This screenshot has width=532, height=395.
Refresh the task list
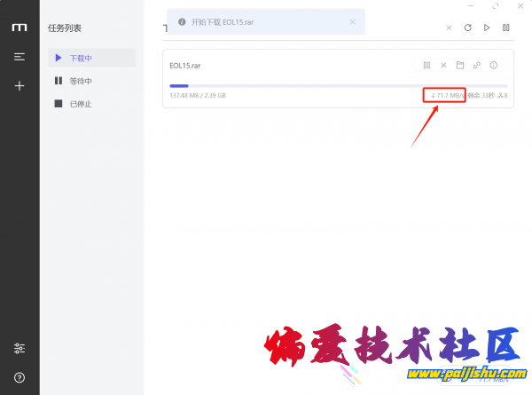(467, 28)
